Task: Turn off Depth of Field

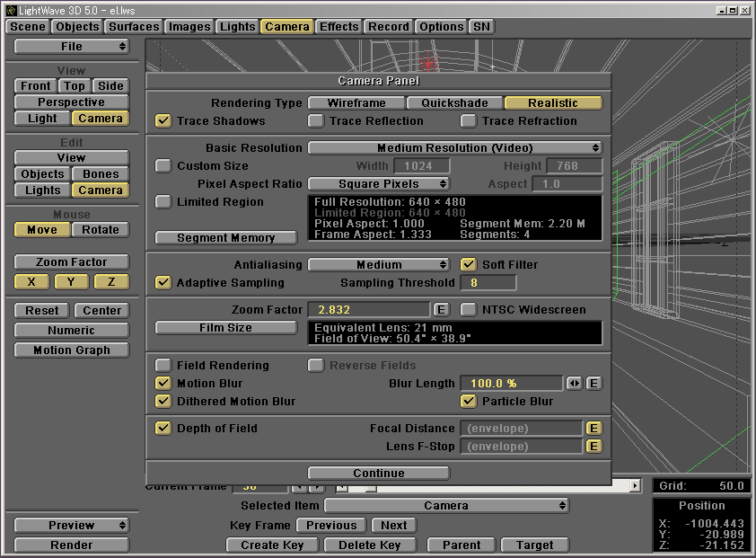Action: point(163,429)
